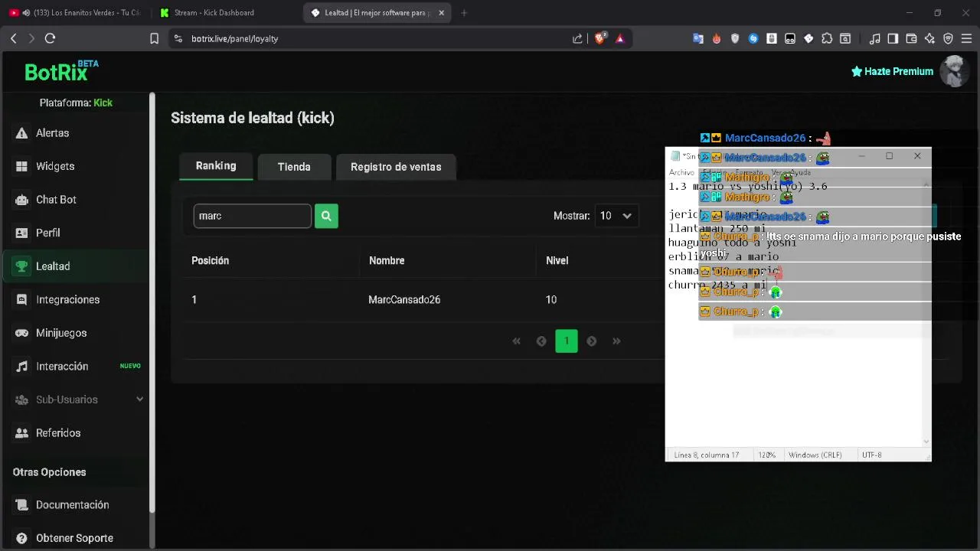Reload the current page
This screenshot has height=551, width=980.
pos(50,38)
